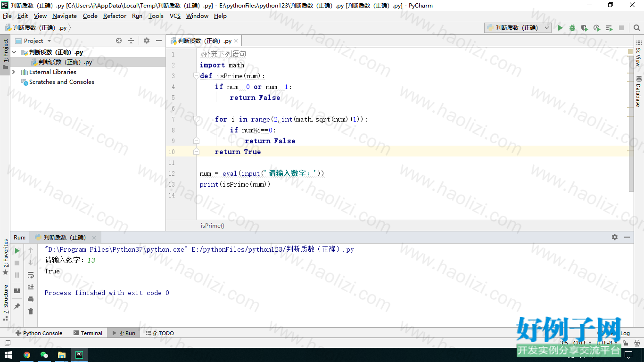Image resolution: width=644 pixels, height=362 pixels.
Task: Open Search Everywhere magnifier icon
Action: point(637,28)
